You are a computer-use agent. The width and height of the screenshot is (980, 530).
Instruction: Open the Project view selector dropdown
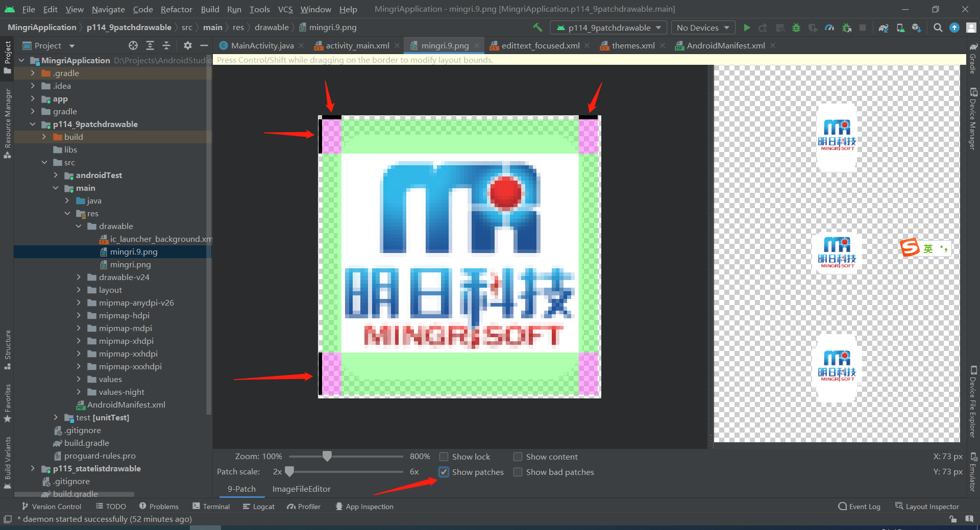(49, 45)
